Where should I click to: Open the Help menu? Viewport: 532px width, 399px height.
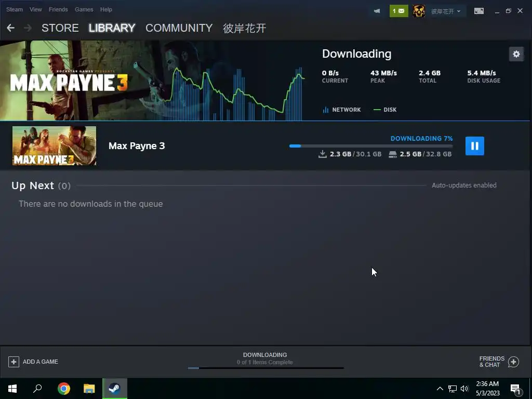[x=106, y=9]
